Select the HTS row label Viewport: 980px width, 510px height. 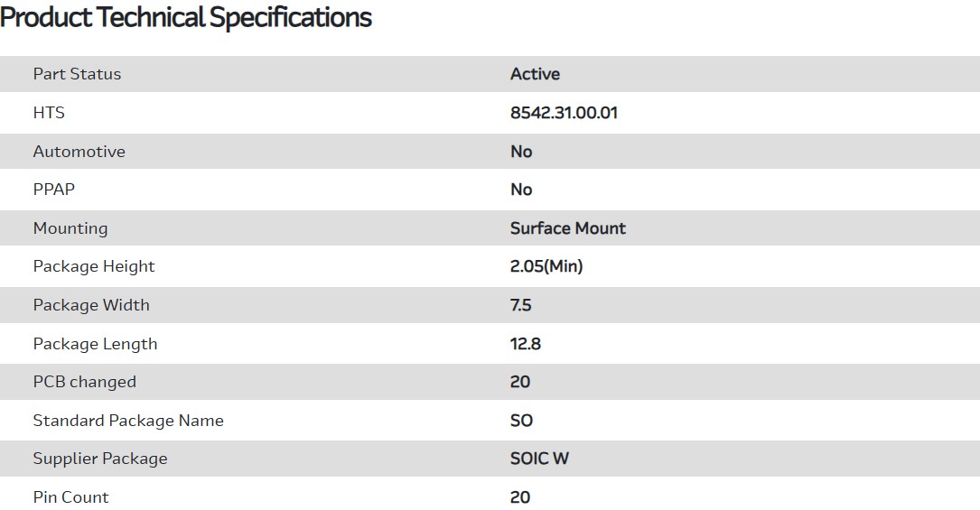point(49,113)
